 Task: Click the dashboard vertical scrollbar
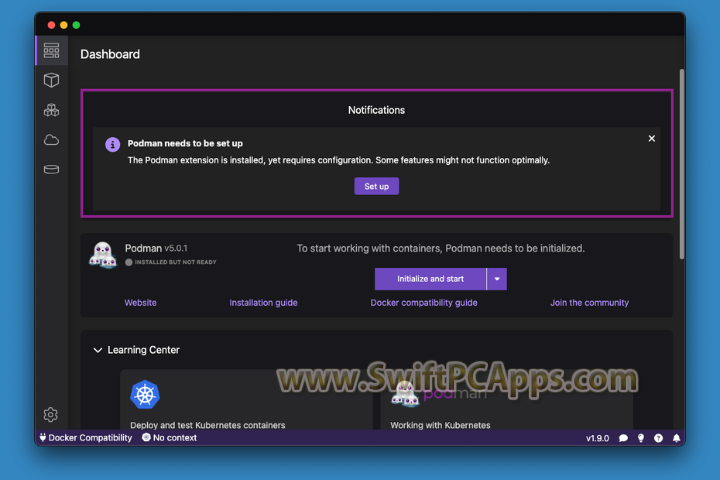pos(682,164)
